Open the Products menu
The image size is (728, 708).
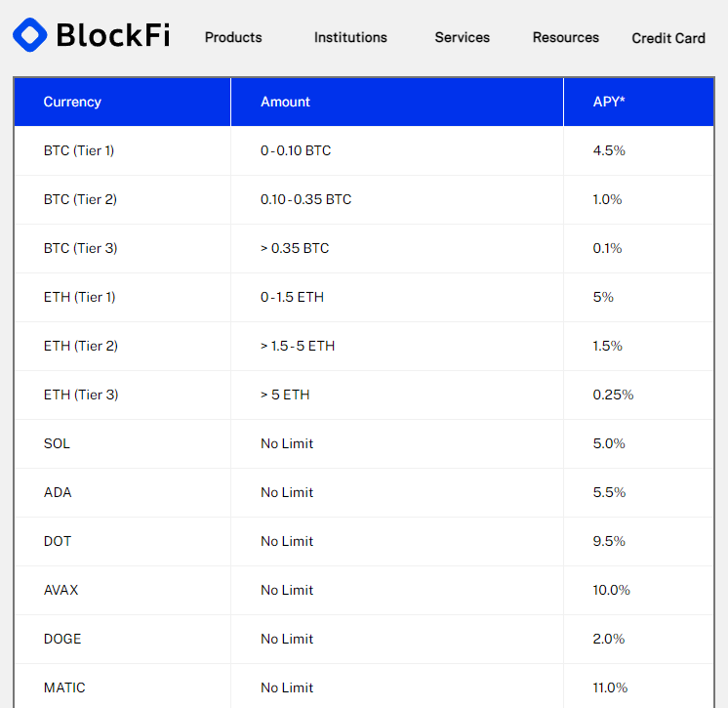pyautogui.click(x=233, y=37)
